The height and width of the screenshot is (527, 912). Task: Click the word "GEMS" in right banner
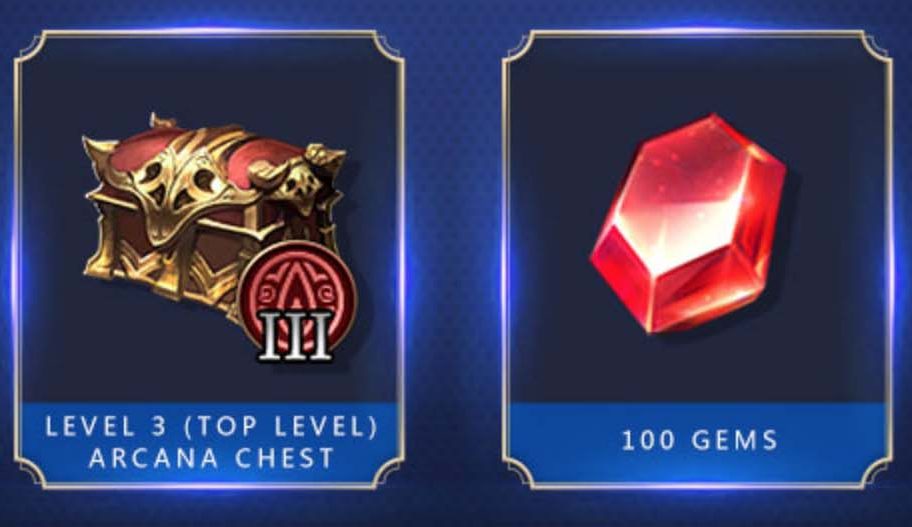(x=735, y=440)
